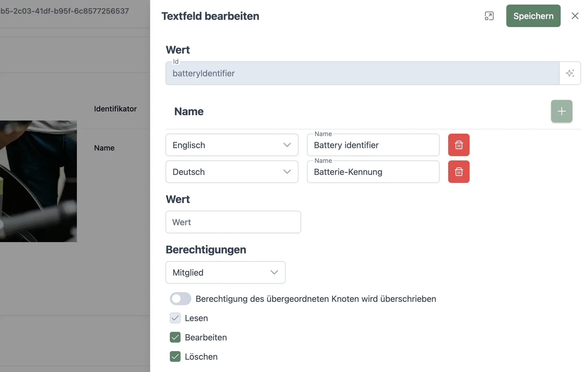Click the Identifikator label in background
The height and width of the screenshot is (372, 588).
[x=115, y=109]
